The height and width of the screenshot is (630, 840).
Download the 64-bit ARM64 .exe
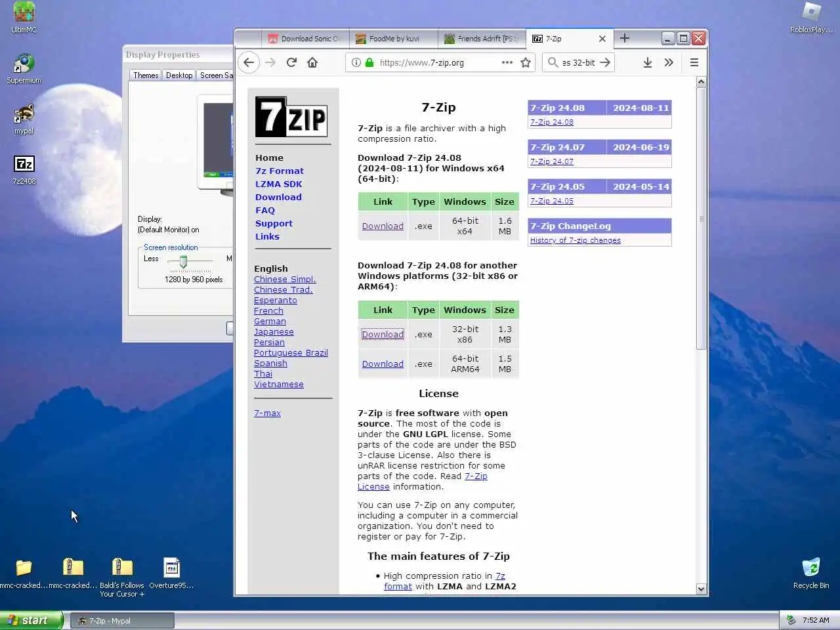click(383, 364)
